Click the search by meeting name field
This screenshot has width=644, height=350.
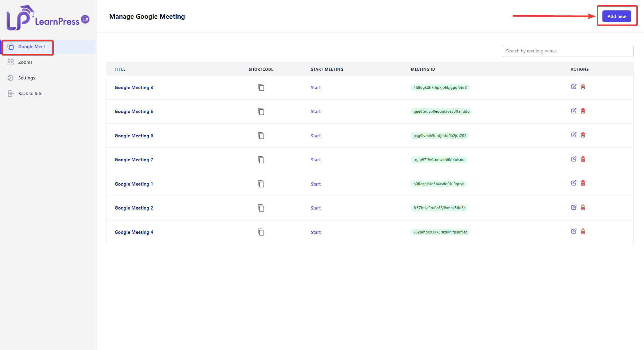coord(567,51)
